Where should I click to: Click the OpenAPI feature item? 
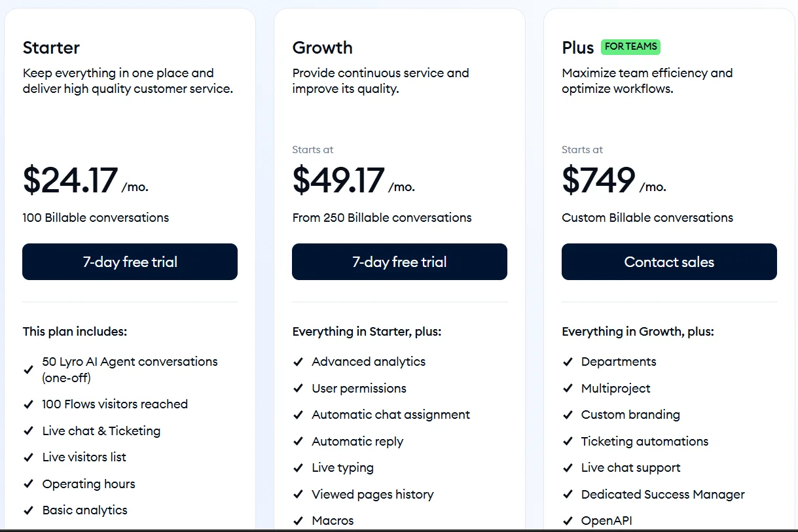coord(606,521)
